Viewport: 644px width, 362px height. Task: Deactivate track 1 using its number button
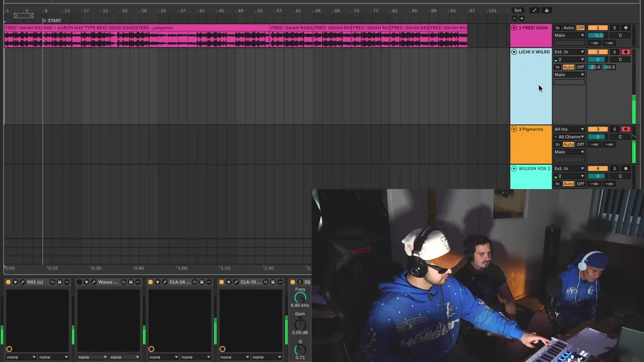pyautogui.click(x=598, y=28)
